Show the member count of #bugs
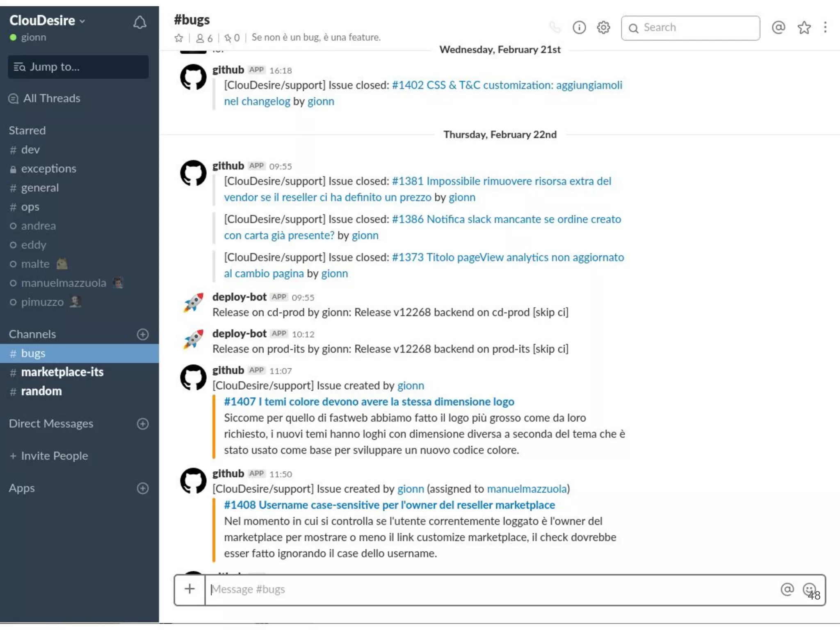 204,38
